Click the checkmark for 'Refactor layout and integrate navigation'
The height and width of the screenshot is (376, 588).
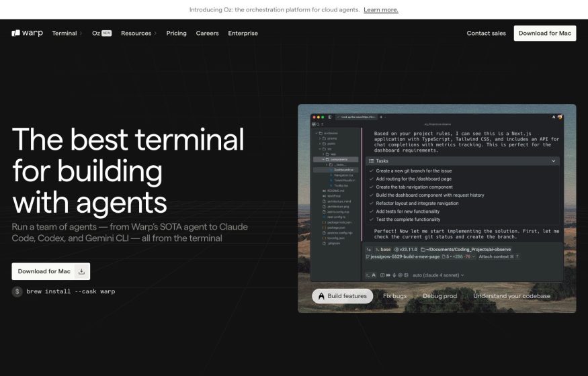371,203
